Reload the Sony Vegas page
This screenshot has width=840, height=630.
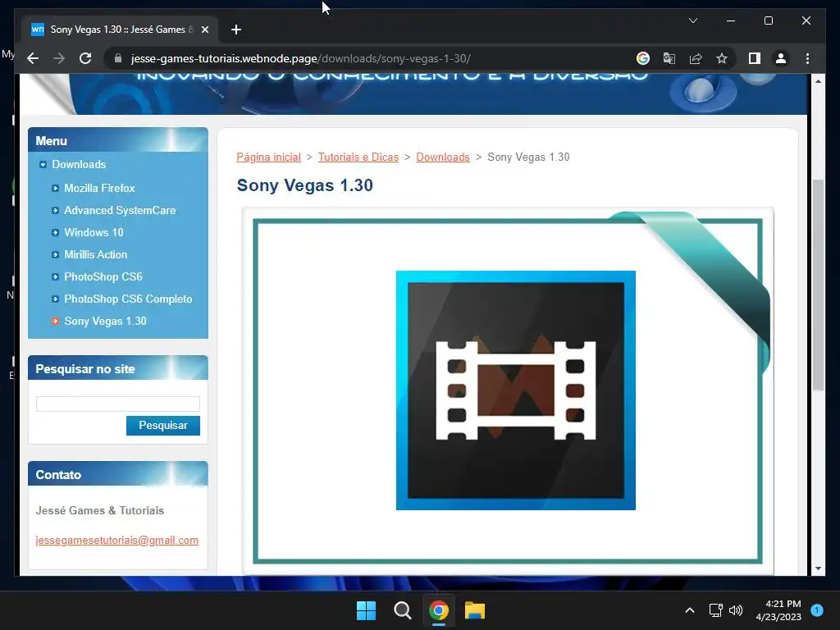(85, 58)
